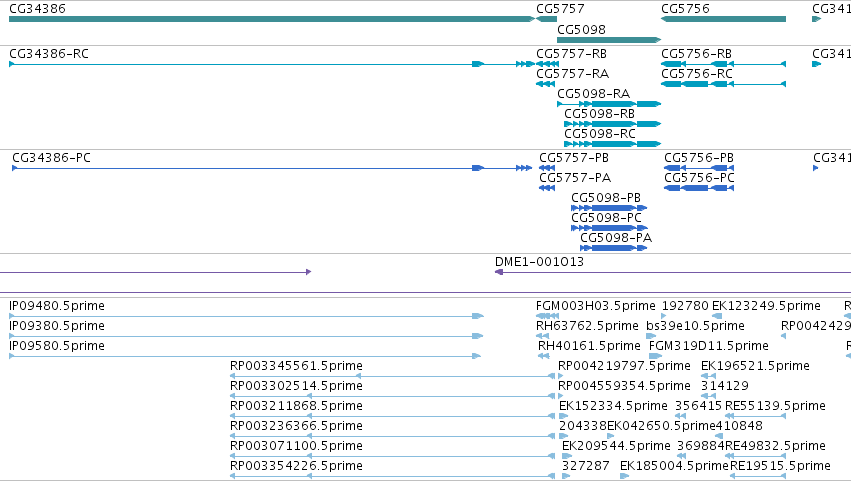Click protein CG5098-PB
The height and width of the screenshot is (481, 851).
pyautogui.click(x=606, y=198)
